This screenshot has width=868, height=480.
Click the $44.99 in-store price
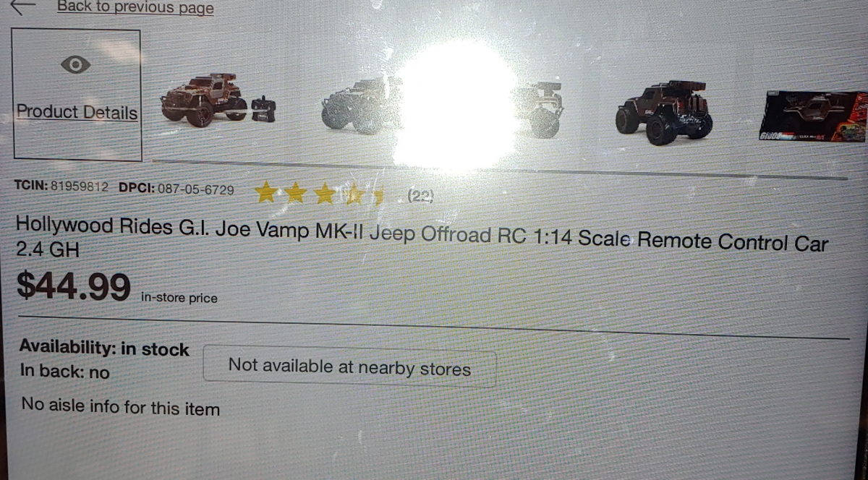(x=73, y=286)
